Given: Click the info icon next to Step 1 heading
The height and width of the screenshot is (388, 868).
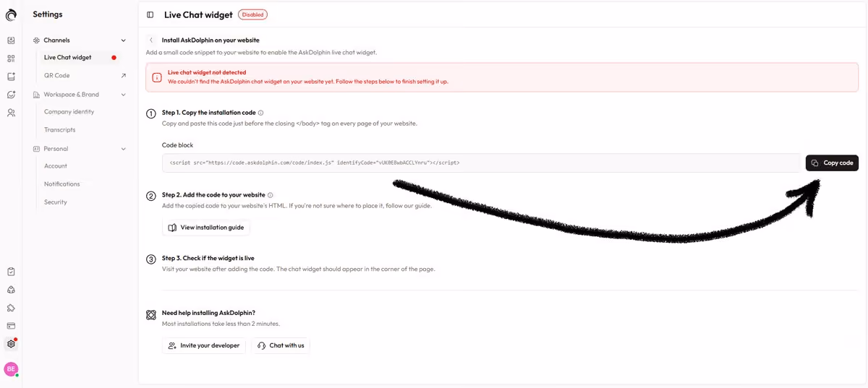Looking at the screenshot, I should 261,113.
